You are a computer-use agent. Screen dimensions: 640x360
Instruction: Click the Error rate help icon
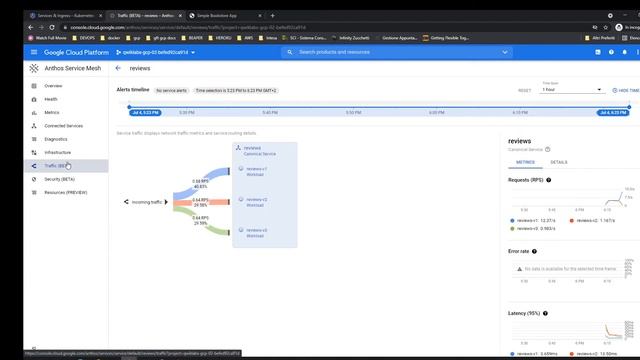point(534,251)
